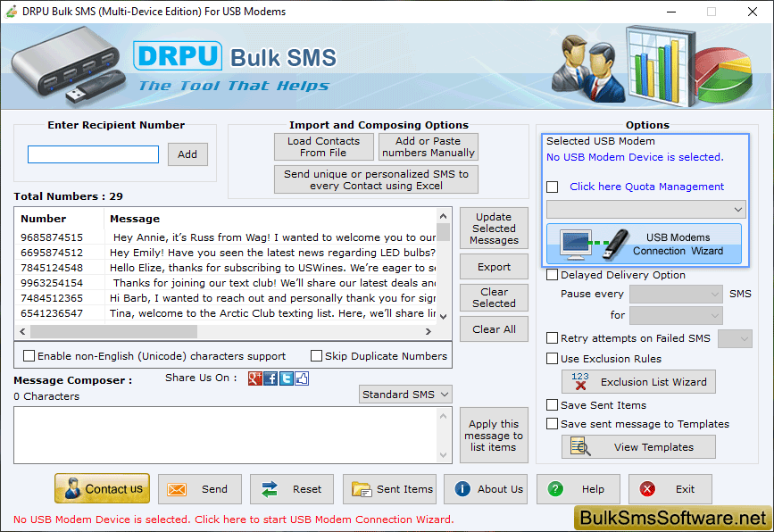Click the app icon in title bar
This screenshot has width=774, height=532.
tap(12, 11)
